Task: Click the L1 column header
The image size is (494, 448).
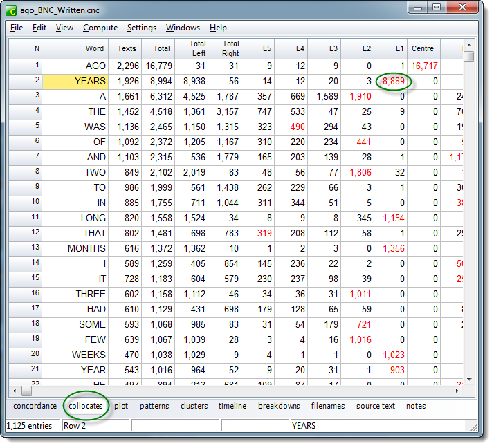Action: [x=399, y=48]
